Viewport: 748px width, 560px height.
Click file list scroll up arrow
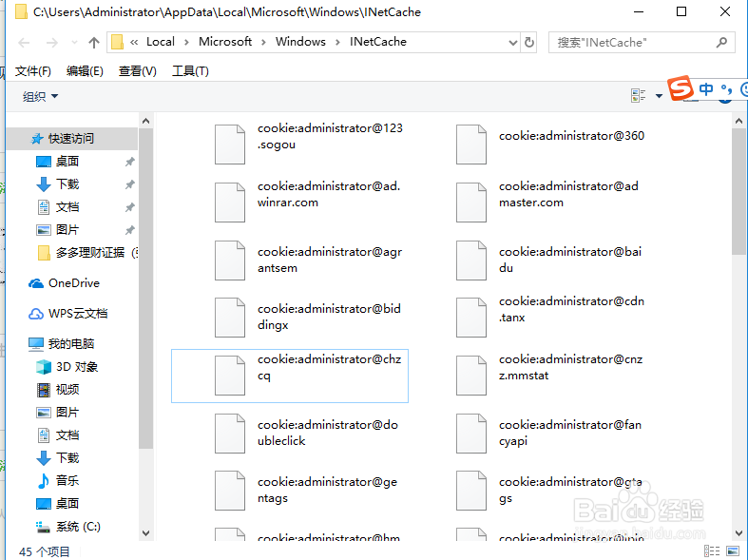point(738,121)
